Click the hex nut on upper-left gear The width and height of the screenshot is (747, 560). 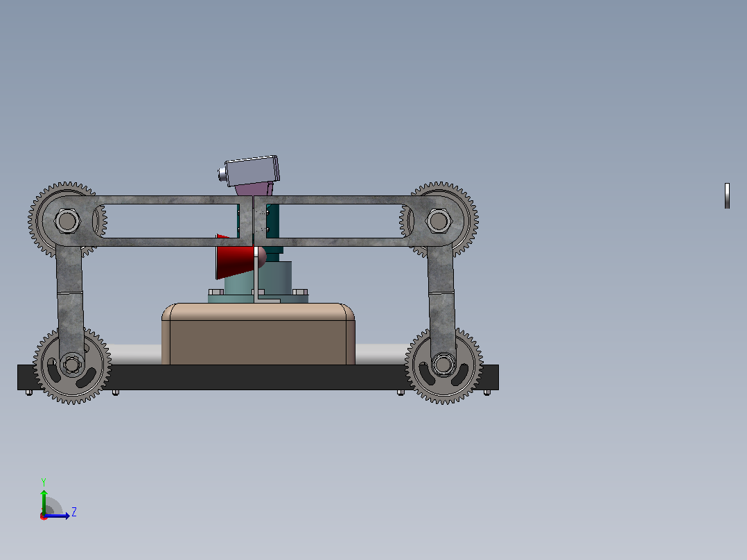pos(67,220)
